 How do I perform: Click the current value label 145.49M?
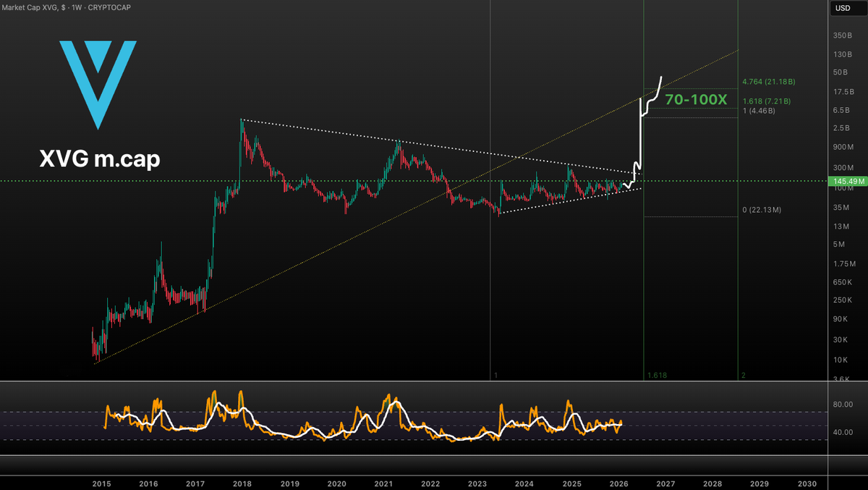848,180
